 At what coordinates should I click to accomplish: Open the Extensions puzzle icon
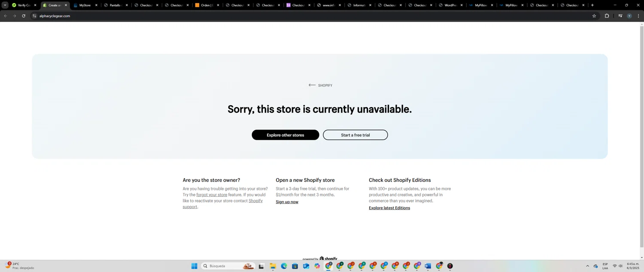pos(607,16)
